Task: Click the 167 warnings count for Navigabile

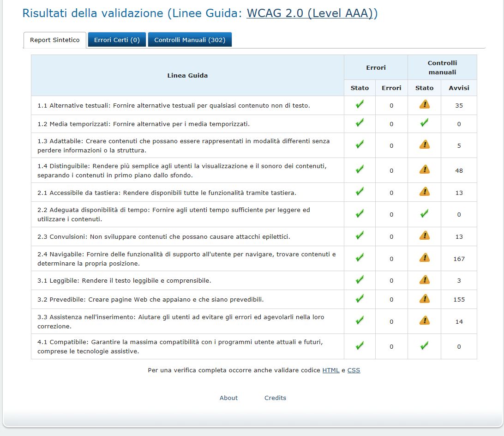Action: click(x=459, y=259)
